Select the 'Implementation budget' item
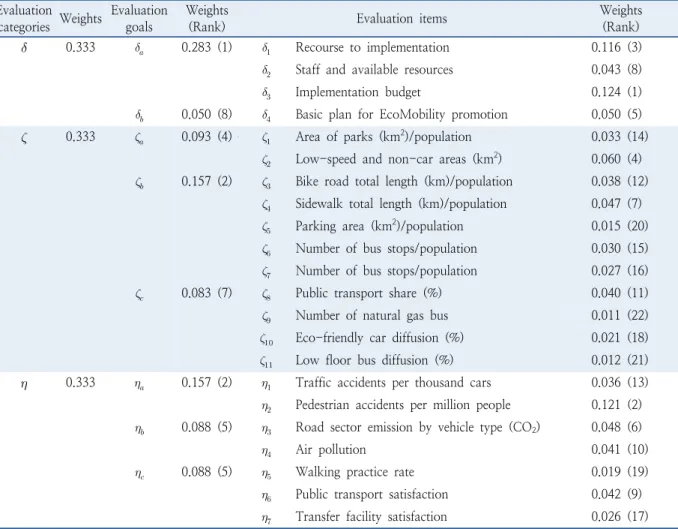The height and width of the screenshot is (529, 678). pyautogui.click(x=358, y=92)
